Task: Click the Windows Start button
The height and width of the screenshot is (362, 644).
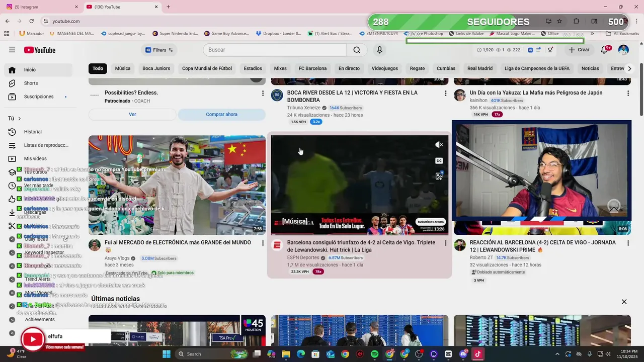Action: [167, 354]
